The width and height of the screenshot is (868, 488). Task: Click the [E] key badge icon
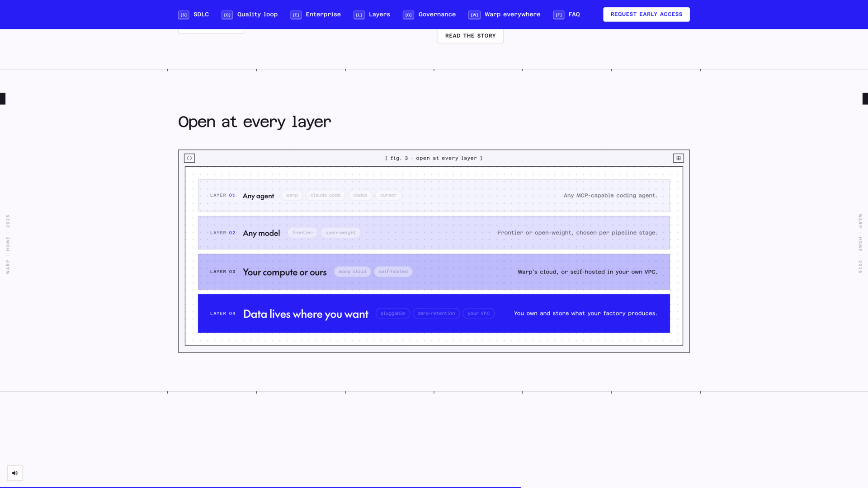tap(296, 15)
